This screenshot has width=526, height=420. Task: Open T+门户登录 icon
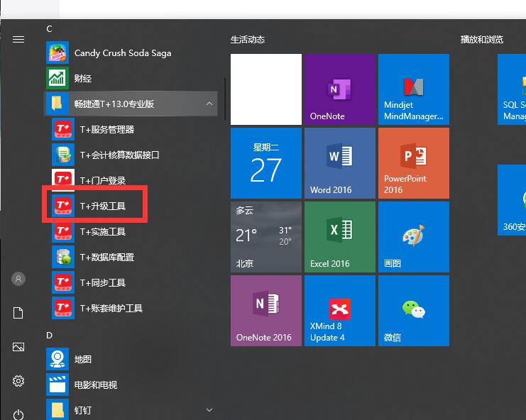(x=63, y=180)
